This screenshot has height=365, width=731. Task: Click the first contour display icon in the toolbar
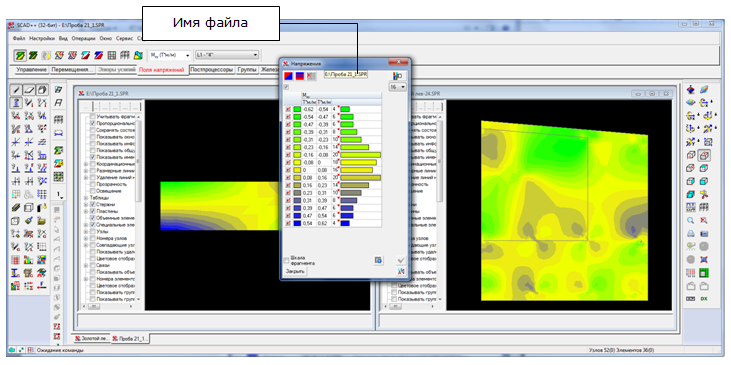click(x=20, y=55)
